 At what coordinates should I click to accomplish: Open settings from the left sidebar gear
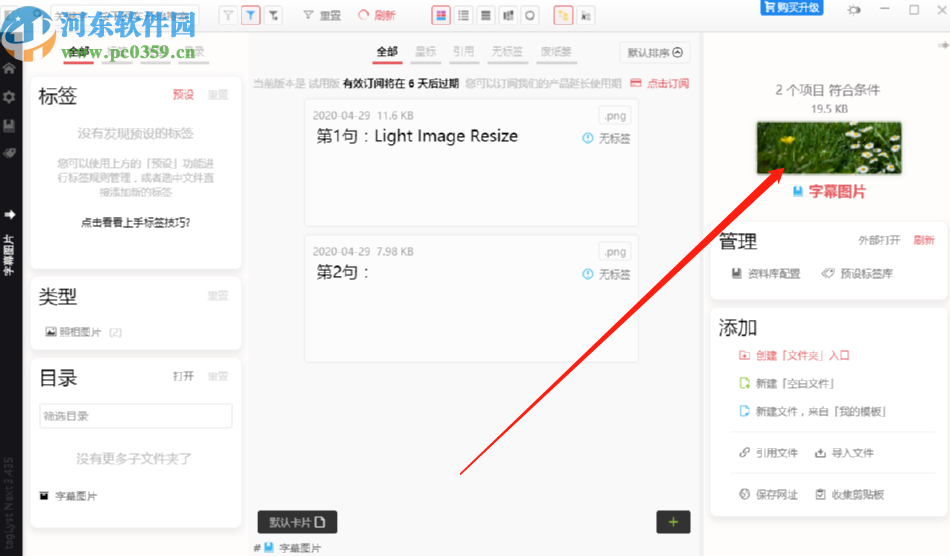(x=9, y=97)
